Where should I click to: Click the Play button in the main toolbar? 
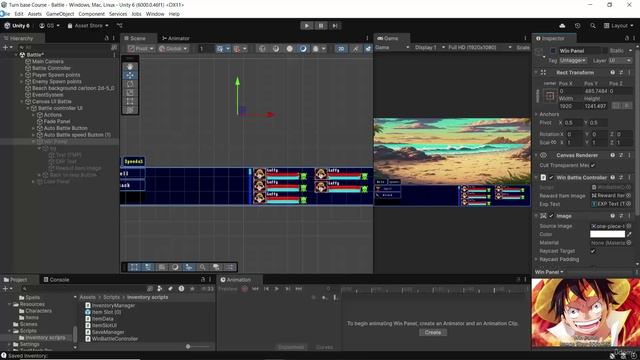[307, 26]
